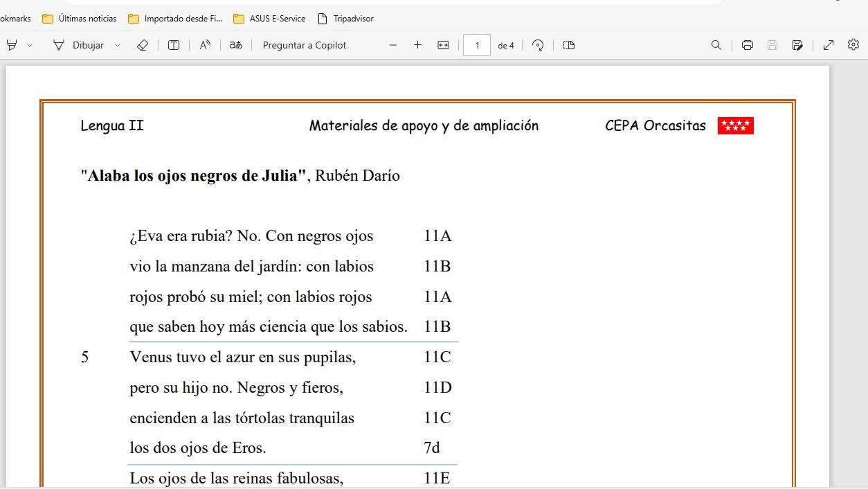The height and width of the screenshot is (489, 868).
Task: Click the page number input field
Action: point(477,45)
